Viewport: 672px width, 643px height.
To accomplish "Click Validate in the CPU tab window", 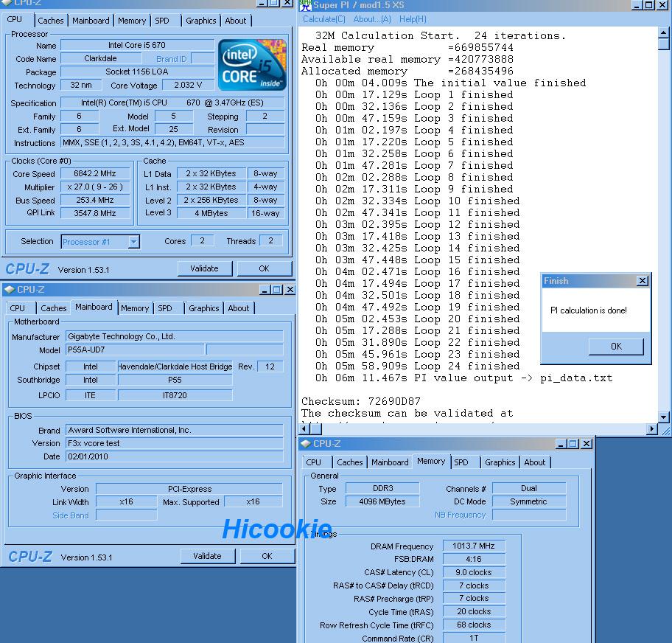I will pos(205,268).
